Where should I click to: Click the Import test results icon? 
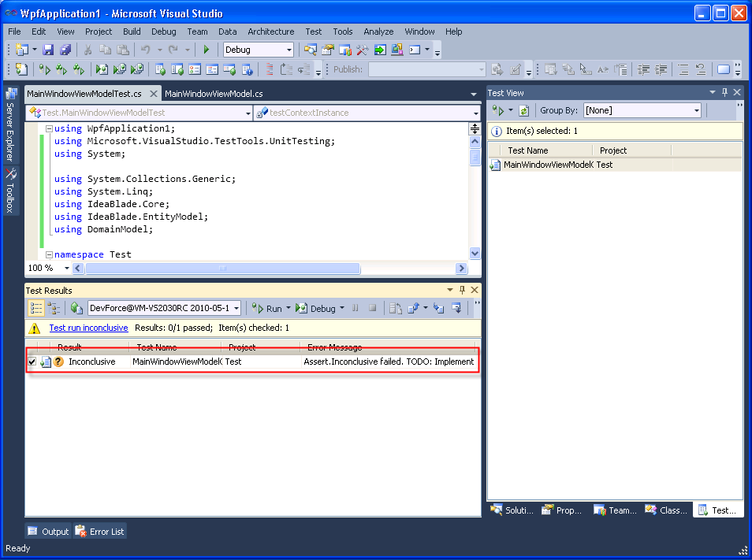point(438,308)
